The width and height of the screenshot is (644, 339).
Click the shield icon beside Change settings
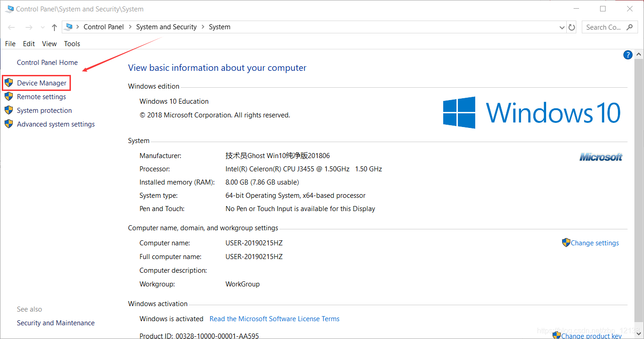pyautogui.click(x=566, y=243)
